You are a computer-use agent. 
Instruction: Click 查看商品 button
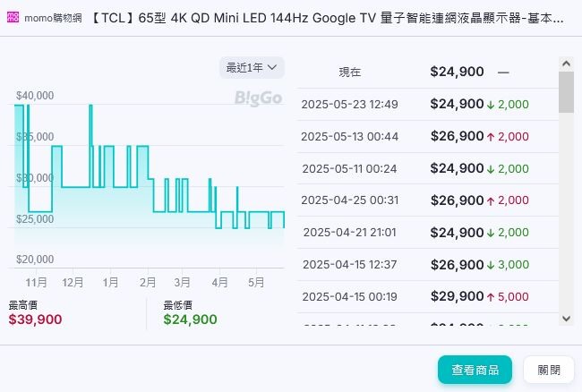[x=475, y=369]
